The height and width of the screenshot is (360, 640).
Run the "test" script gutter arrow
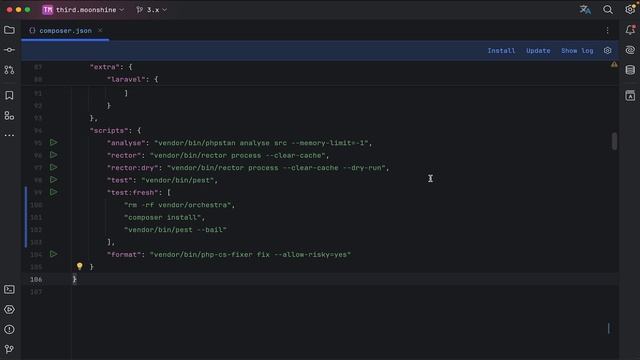click(53, 179)
